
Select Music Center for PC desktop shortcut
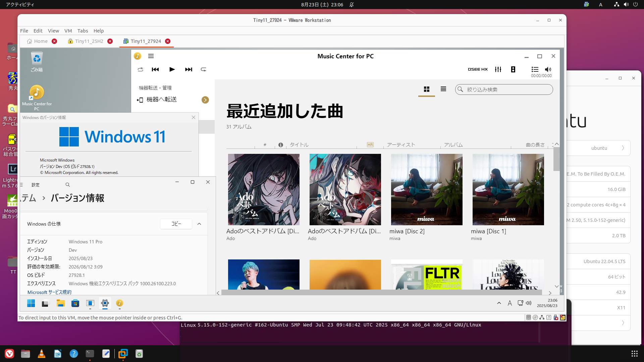coord(37,98)
